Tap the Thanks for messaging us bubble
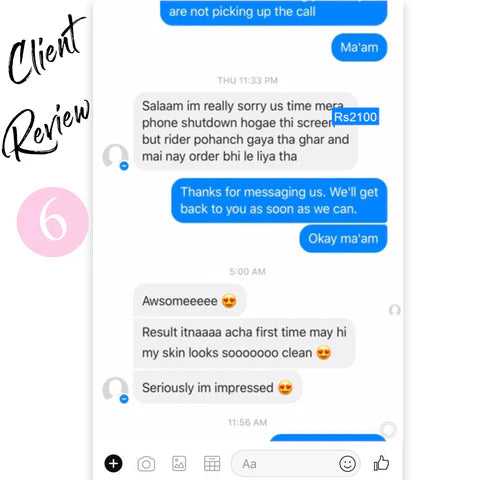The height and width of the screenshot is (480, 480). click(x=279, y=200)
